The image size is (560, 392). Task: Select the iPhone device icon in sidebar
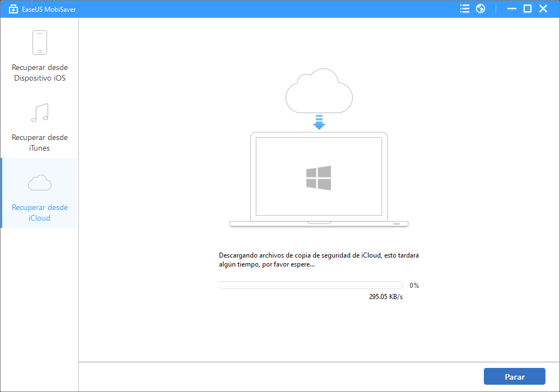click(x=39, y=43)
